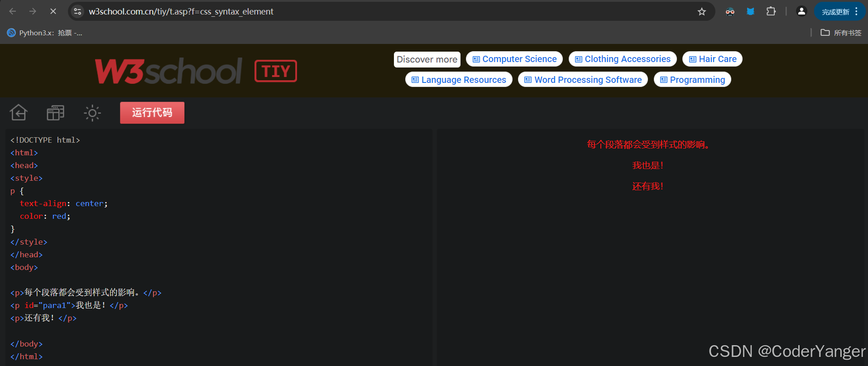
Task: Click the id="para1" paragraph code line
Action: (x=69, y=305)
